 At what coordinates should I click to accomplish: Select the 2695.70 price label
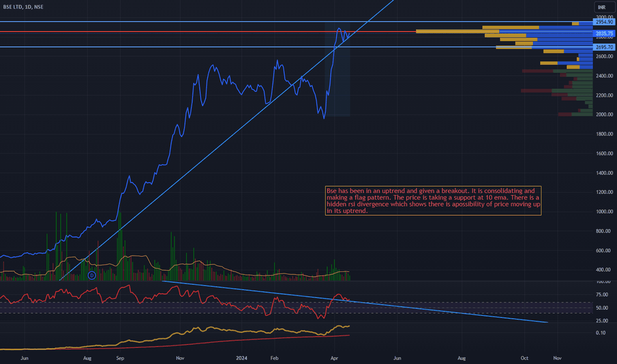tap(604, 47)
